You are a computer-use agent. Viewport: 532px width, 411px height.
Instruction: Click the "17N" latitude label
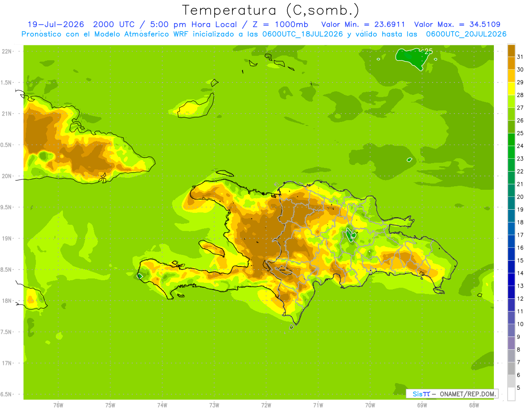click(x=7, y=363)
